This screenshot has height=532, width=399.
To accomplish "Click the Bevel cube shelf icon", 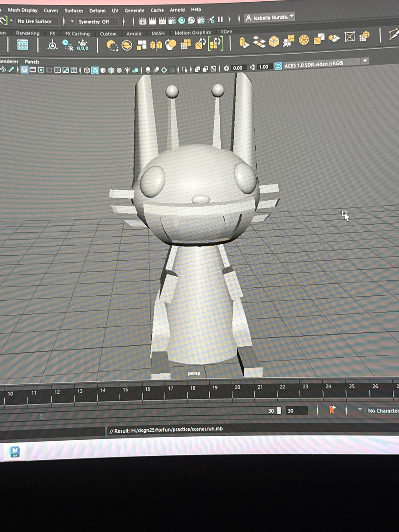I will coord(274,41).
